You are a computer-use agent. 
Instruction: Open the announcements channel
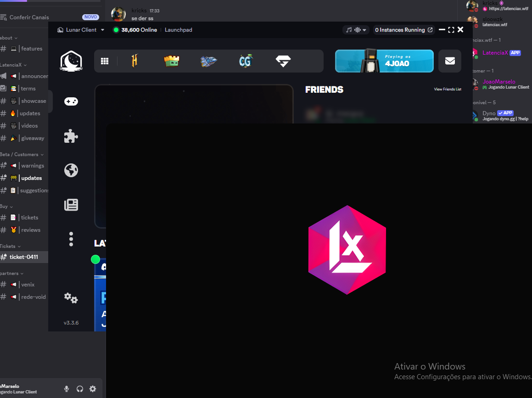coord(24,76)
